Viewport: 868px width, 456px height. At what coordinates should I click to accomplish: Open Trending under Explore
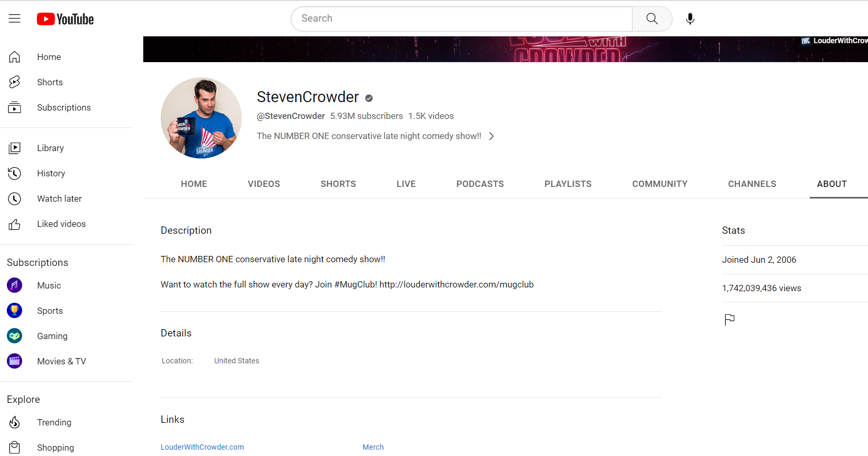click(x=54, y=422)
